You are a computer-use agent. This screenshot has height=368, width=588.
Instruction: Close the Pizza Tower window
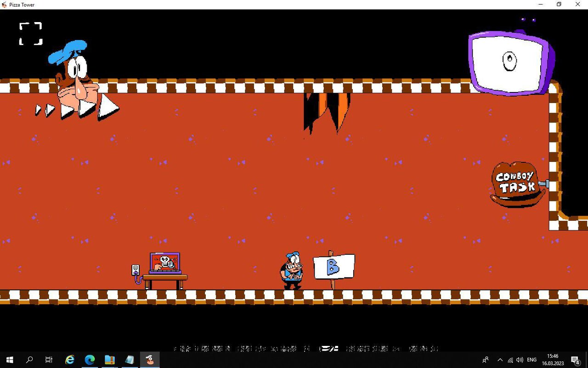tap(578, 5)
